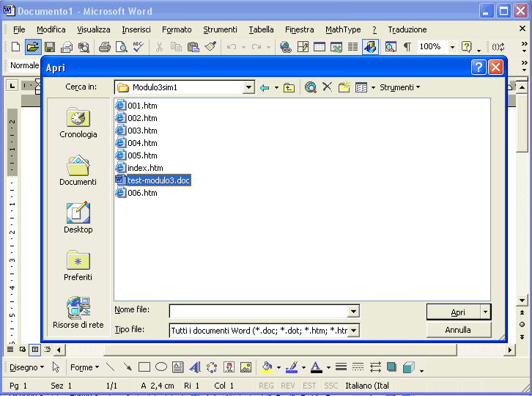
Task: Toggle the REG status indicator
Action: click(x=266, y=386)
